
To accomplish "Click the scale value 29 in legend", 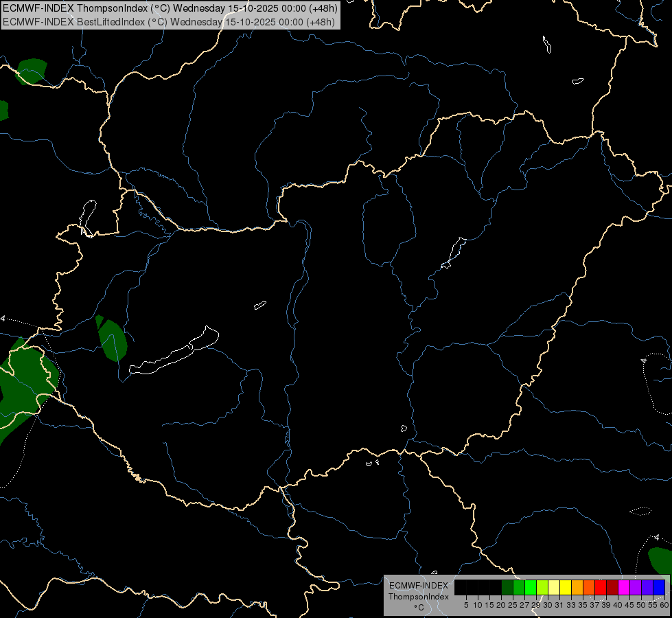I will (x=536, y=605).
